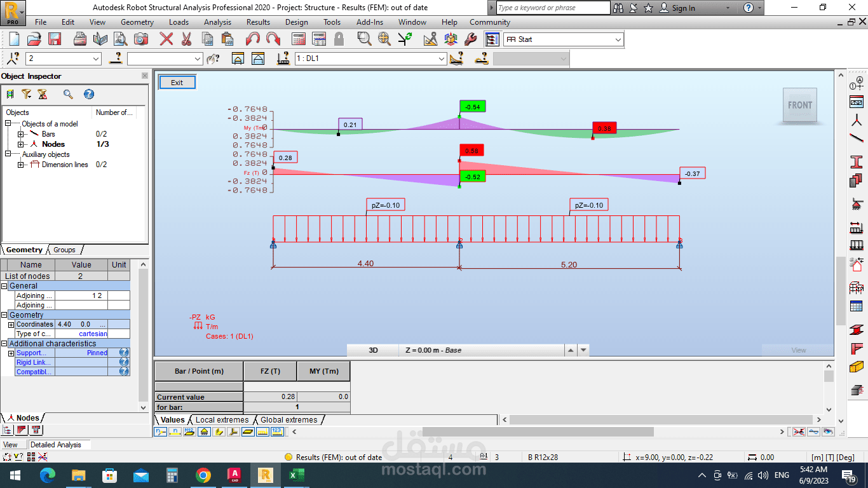Open the load case selection icon beside DL1
The width and height of the screenshot is (868, 488).
[x=284, y=58]
